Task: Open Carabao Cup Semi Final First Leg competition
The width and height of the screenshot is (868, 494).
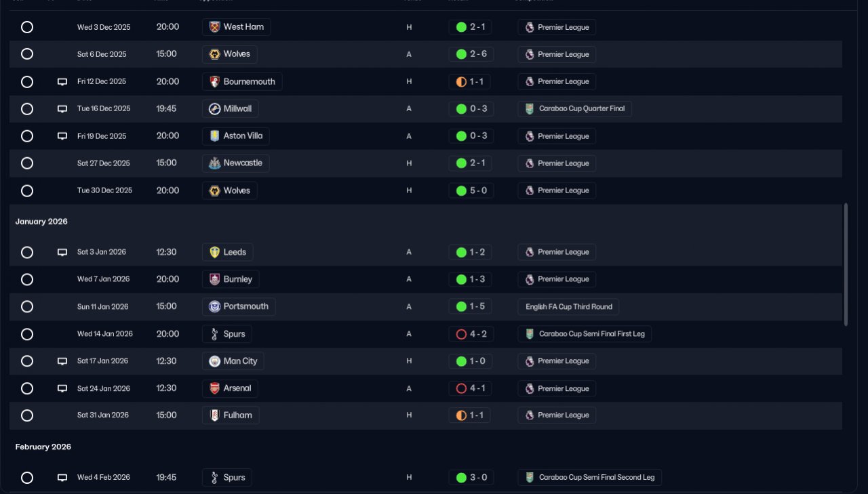Action: (585, 334)
